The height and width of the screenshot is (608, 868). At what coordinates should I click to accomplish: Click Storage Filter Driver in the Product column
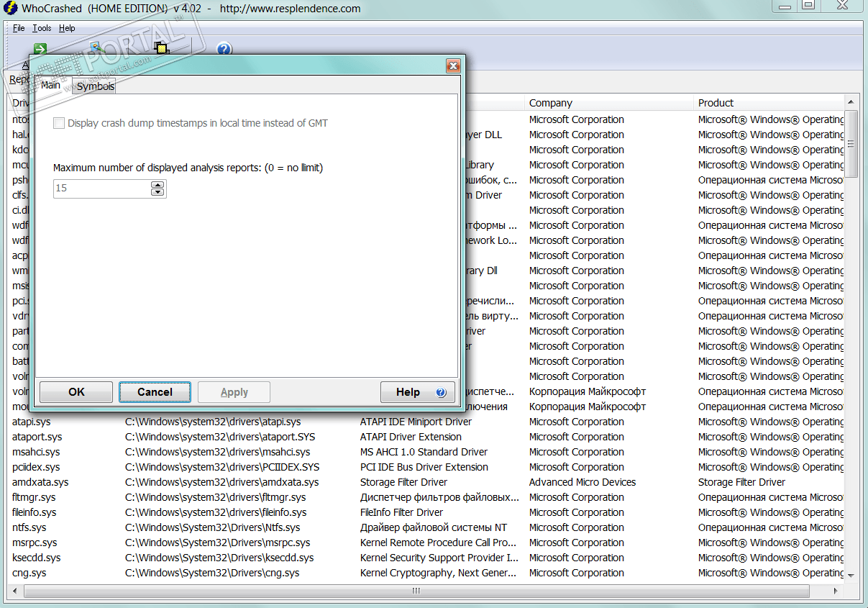[741, 482]
